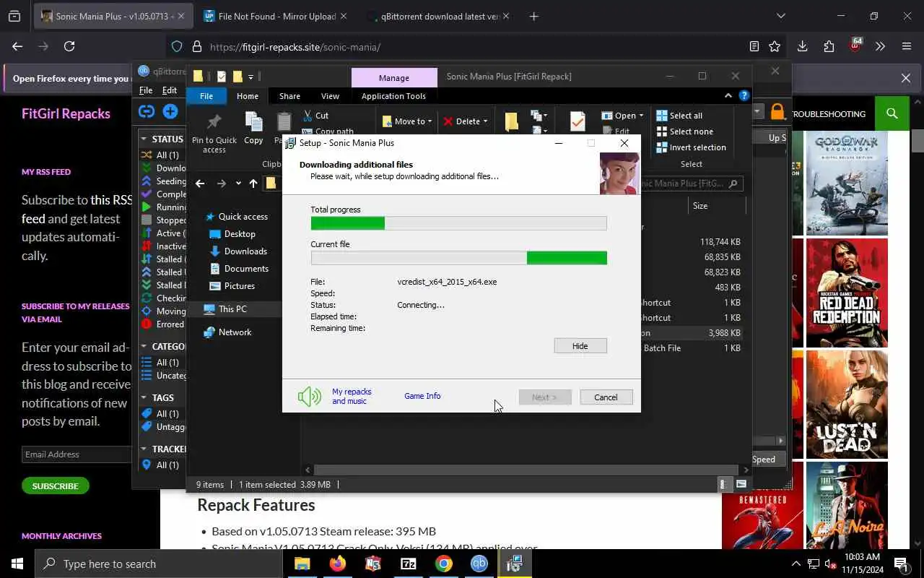Open Firefox extensions puzzle icon

coord(829,46)
